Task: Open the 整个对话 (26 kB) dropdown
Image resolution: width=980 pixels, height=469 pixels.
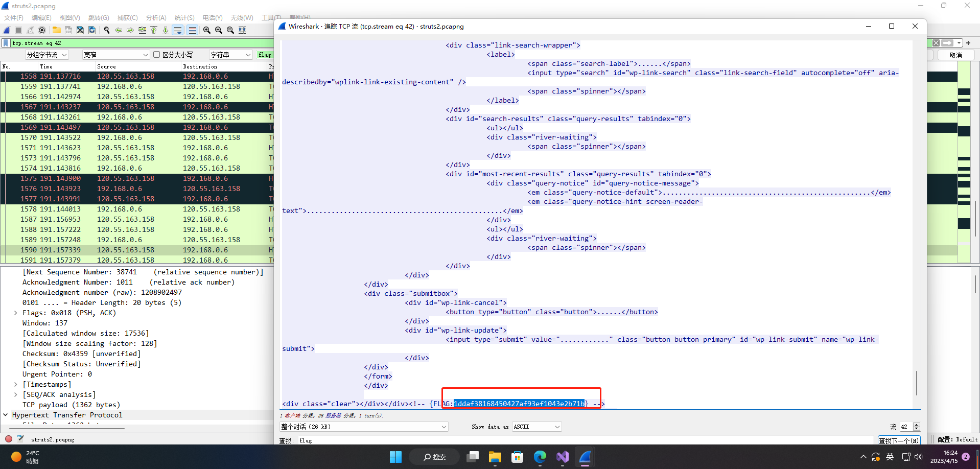Action: 364,427
